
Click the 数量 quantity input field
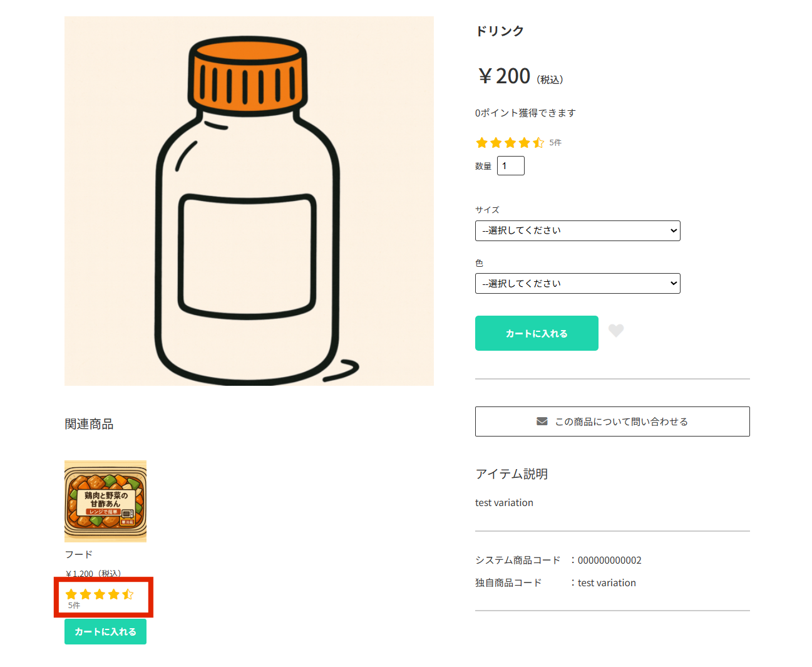510,166
